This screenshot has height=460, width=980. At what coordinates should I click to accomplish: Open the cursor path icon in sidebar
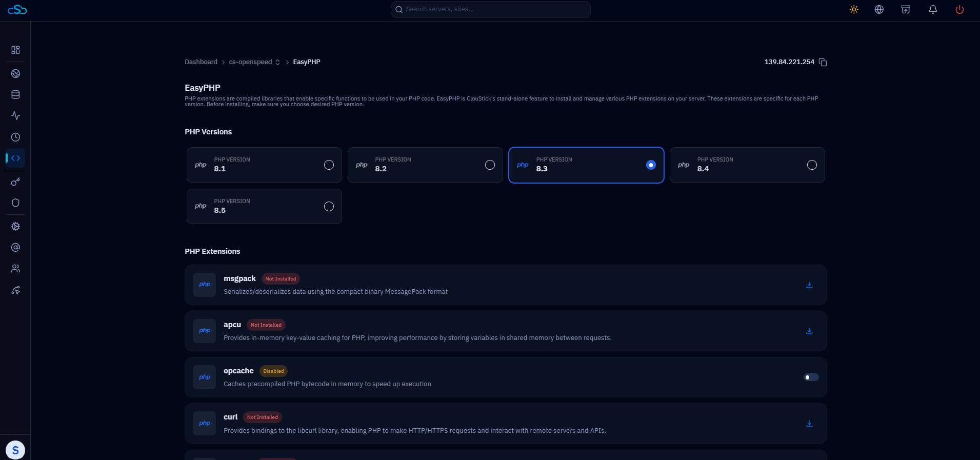tap(15, 290)
